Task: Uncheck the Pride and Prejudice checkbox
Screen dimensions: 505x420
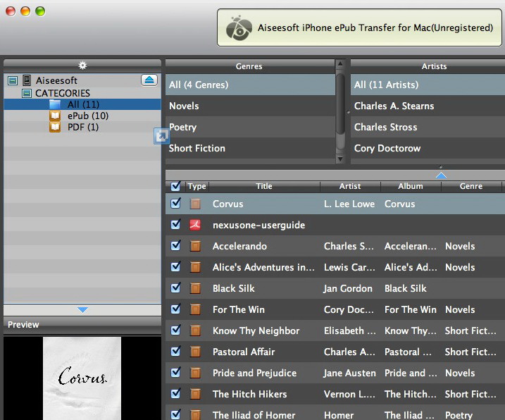Action: 176,372
